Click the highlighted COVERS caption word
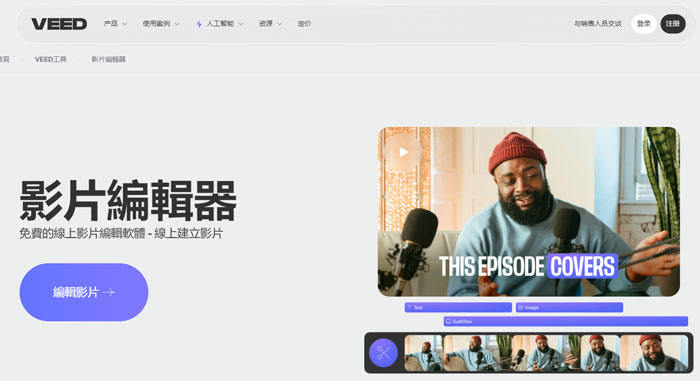This screenshot has height=381, width=700. tap(582, 267)
